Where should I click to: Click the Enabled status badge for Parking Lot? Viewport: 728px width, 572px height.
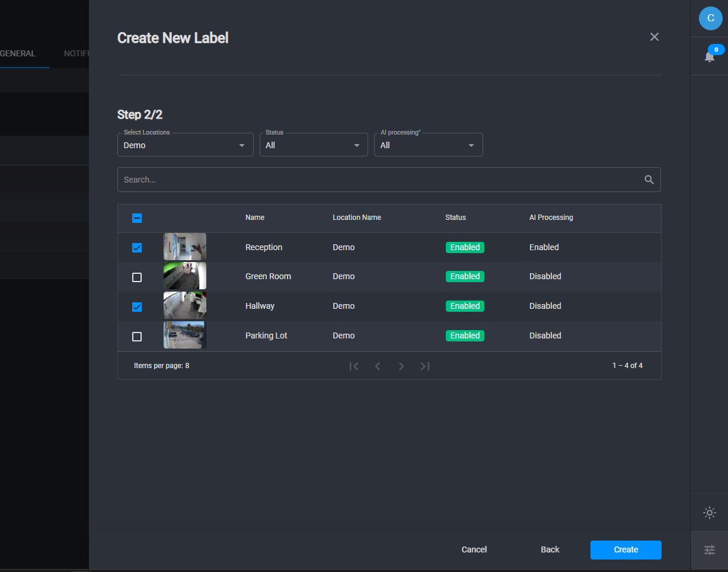click(x=465, y=335)
